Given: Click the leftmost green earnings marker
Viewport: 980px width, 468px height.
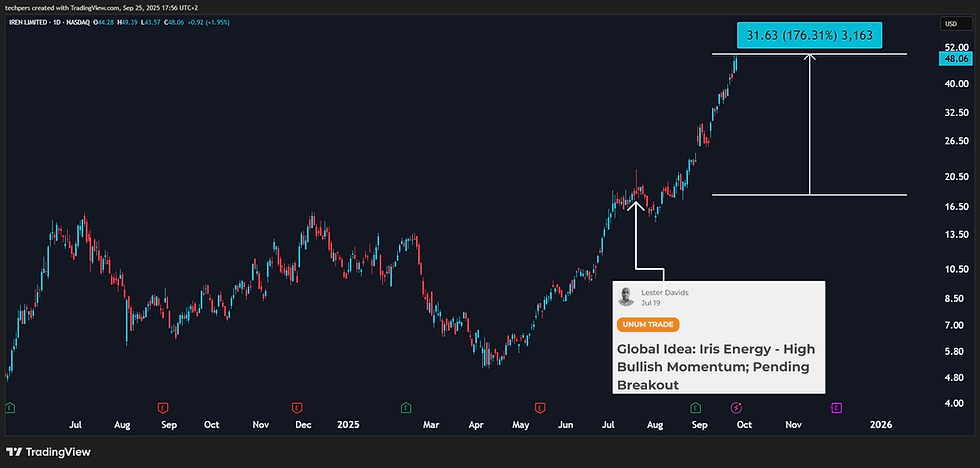Looking at the screenshot, I should tap(10, 407).
